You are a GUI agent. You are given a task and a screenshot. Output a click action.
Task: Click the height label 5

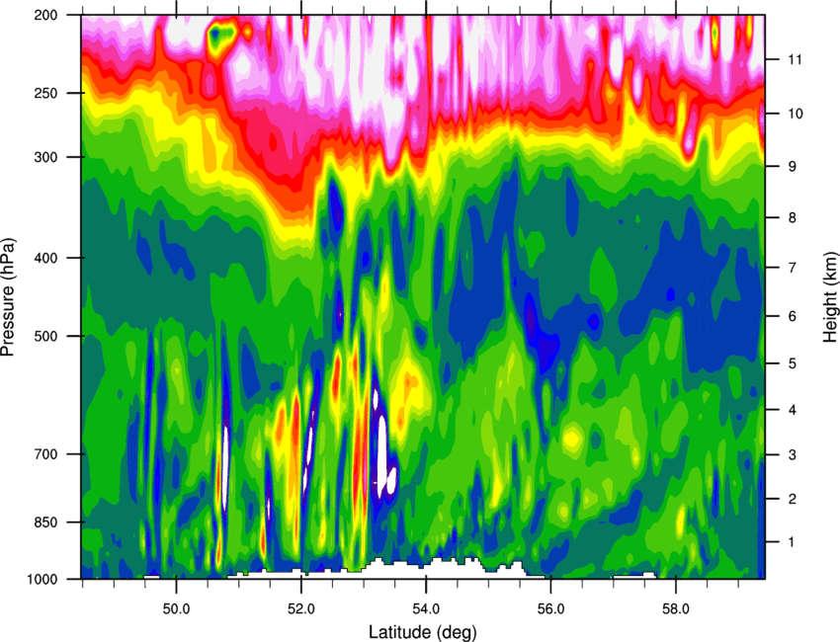[x=792, y=363]
